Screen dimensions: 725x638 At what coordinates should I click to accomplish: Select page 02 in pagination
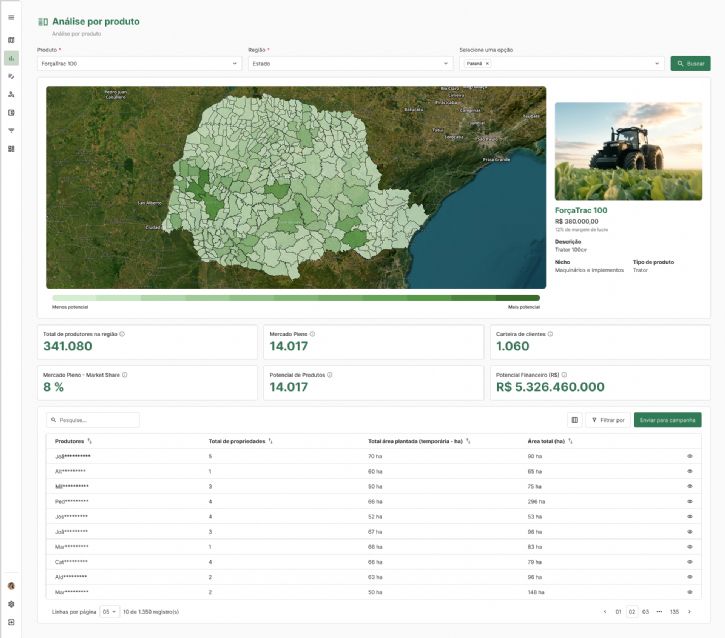click(632, 612)
